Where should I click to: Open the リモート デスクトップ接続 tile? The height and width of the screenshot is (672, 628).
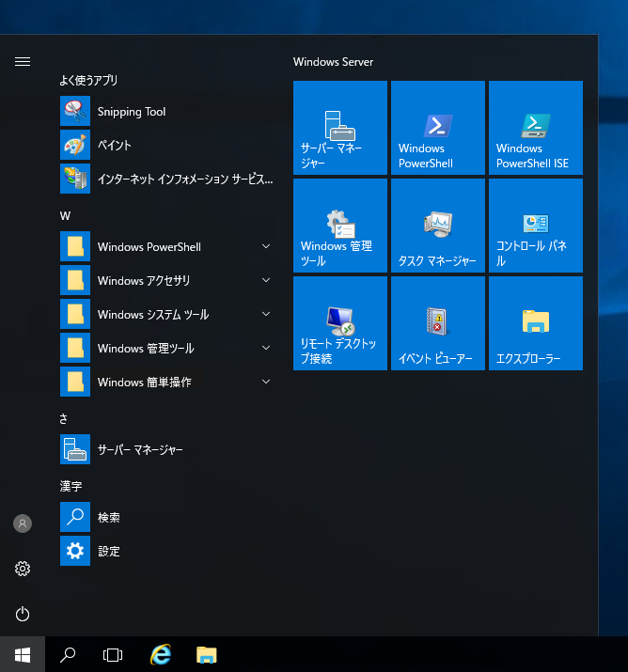point(340,323)
